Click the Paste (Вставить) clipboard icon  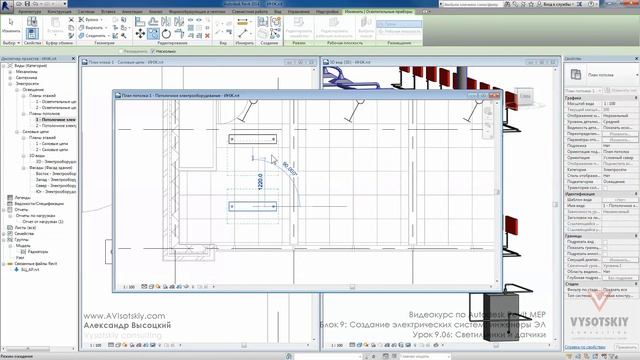coord(55,26)
